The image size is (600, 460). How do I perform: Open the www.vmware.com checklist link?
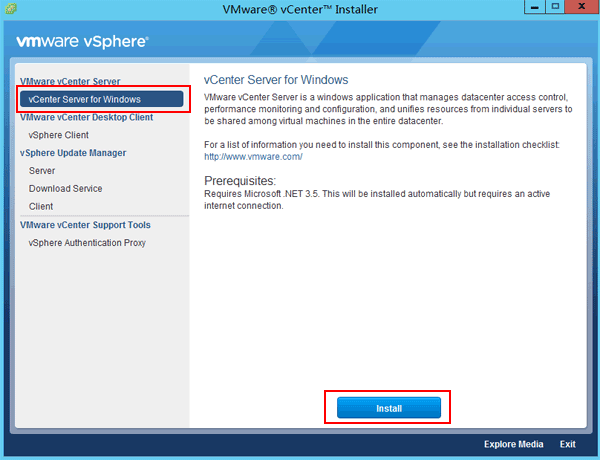click(x=253, y=157)
